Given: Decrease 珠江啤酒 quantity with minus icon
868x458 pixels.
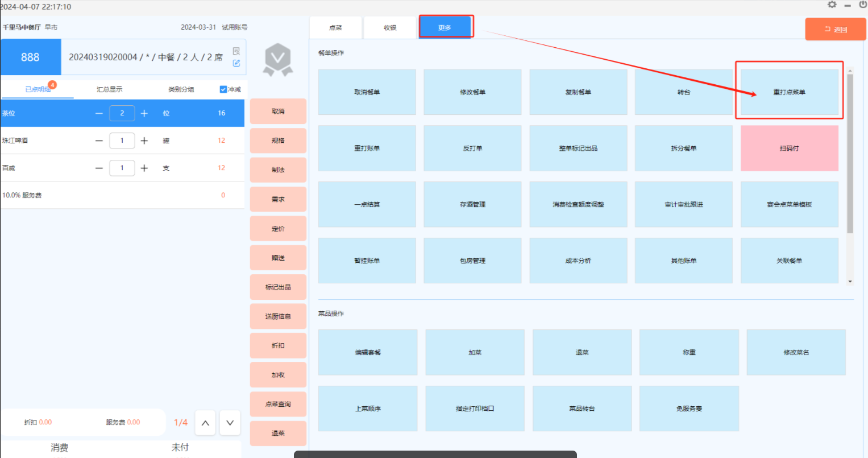Looking at the screenshot, I should 99,141.
